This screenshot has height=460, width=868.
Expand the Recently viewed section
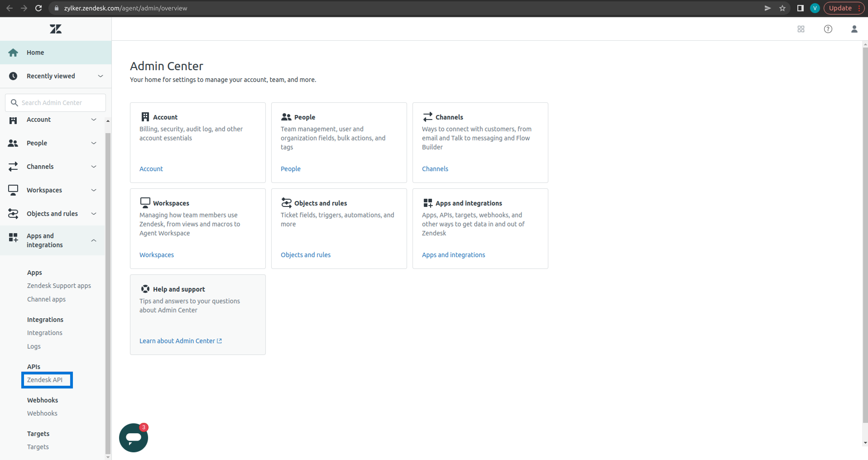tap(100, 76)
